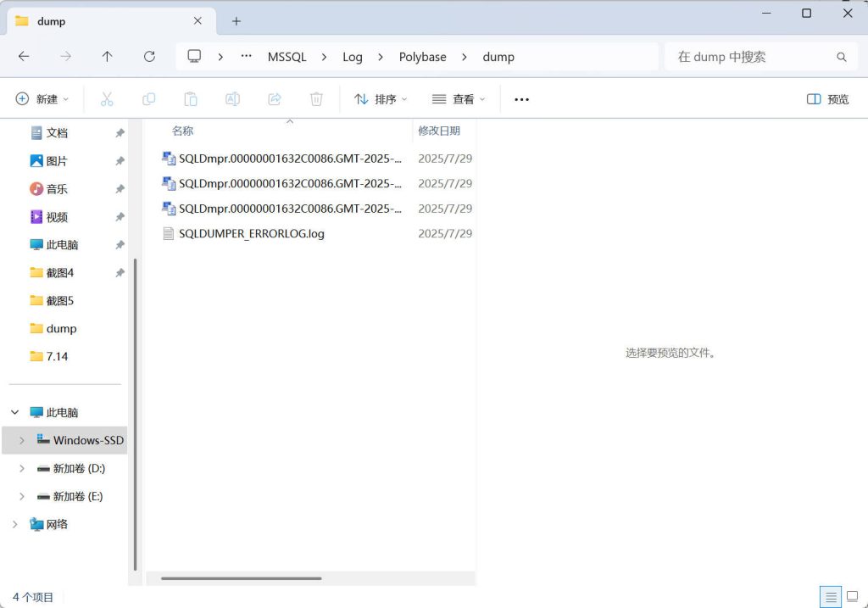Open the 查看 view dropdown
Image resolution: width=868 pixels, height=608 pixels.
459,99
